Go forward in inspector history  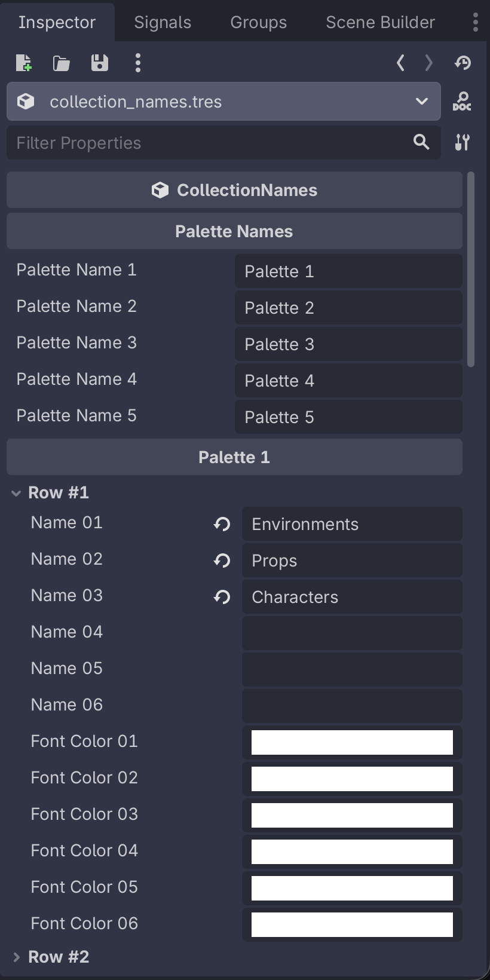tap(428, 62)
